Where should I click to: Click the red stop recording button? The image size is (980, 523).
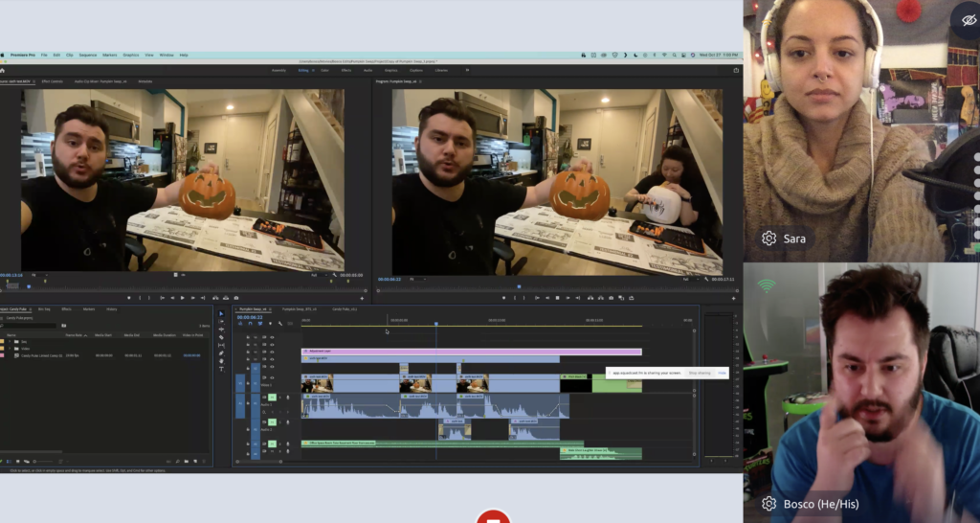[x=493, y=516]
